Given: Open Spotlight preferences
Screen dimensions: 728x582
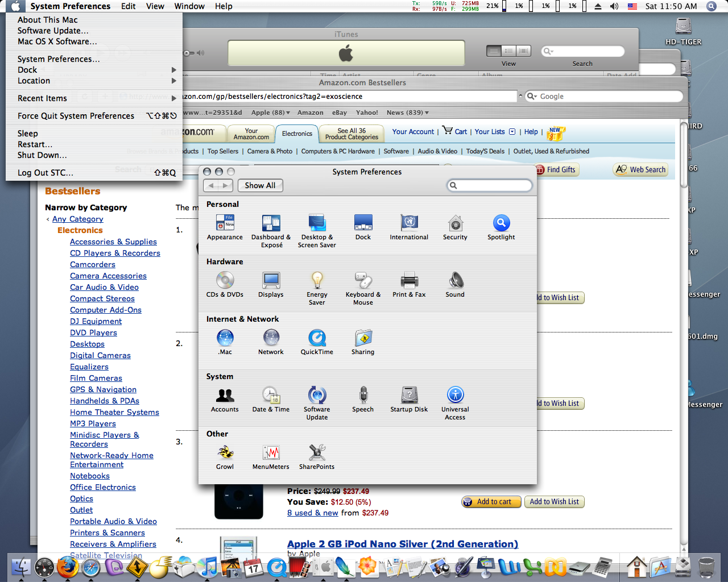Looking at the screenshot, I should (x=501, y=227).
